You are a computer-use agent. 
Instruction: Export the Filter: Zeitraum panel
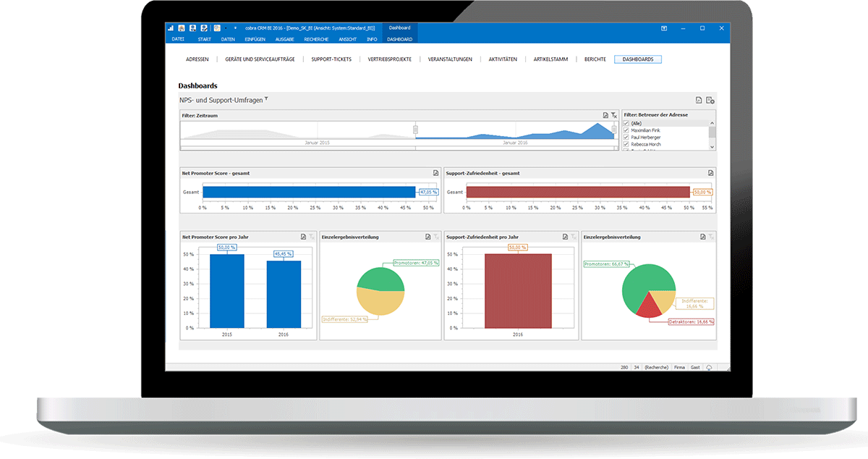tap(605, 115)
